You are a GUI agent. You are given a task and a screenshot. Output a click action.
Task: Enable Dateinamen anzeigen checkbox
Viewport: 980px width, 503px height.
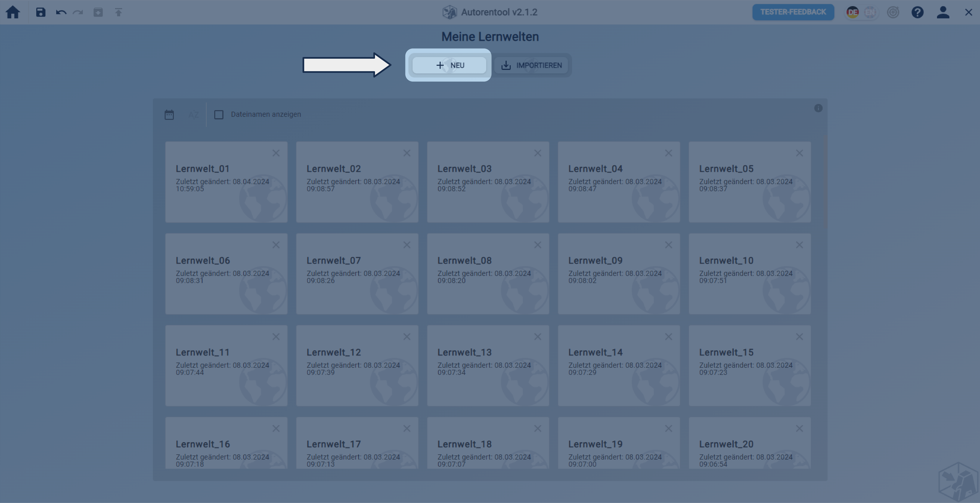(219, 114)
